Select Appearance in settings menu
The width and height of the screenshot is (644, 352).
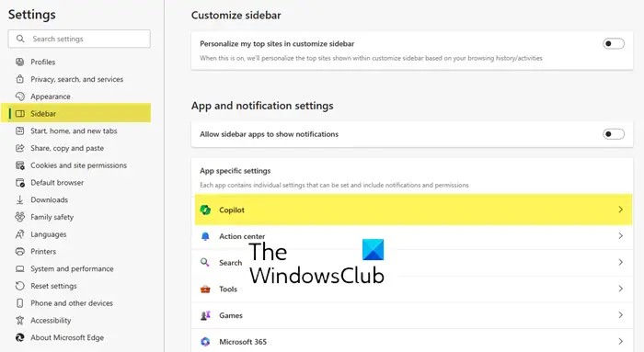pyautogui.click(x=51, y=97)
